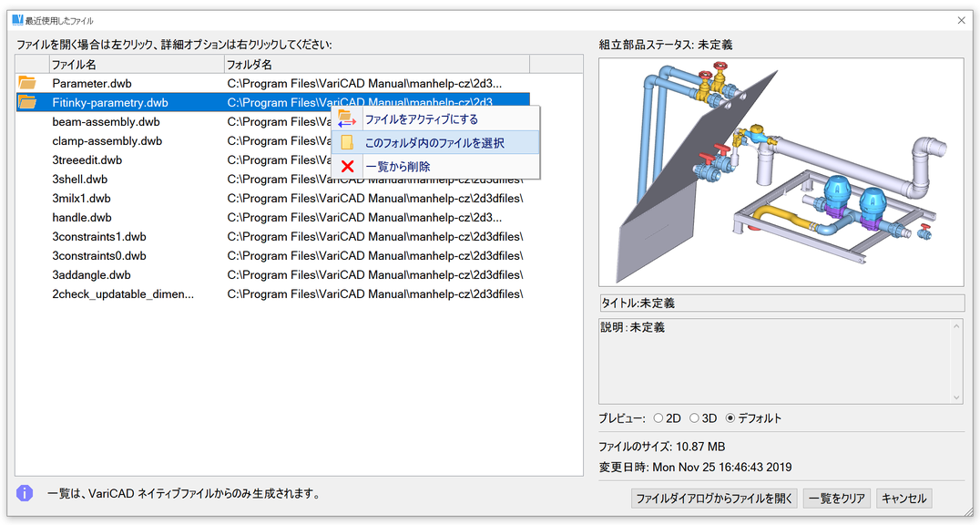Click the 3D piping assembly preview image
The height and width of the screenshot is (525, 980).
[x=781, y=172]
